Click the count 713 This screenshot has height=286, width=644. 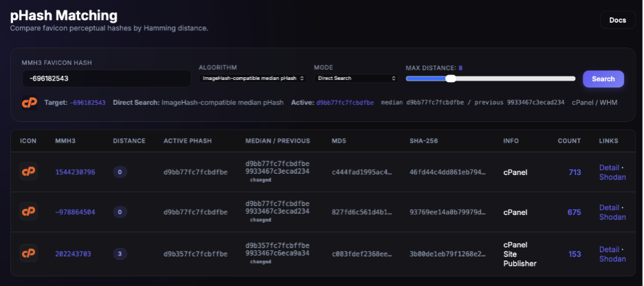click(x=575, y=172)
